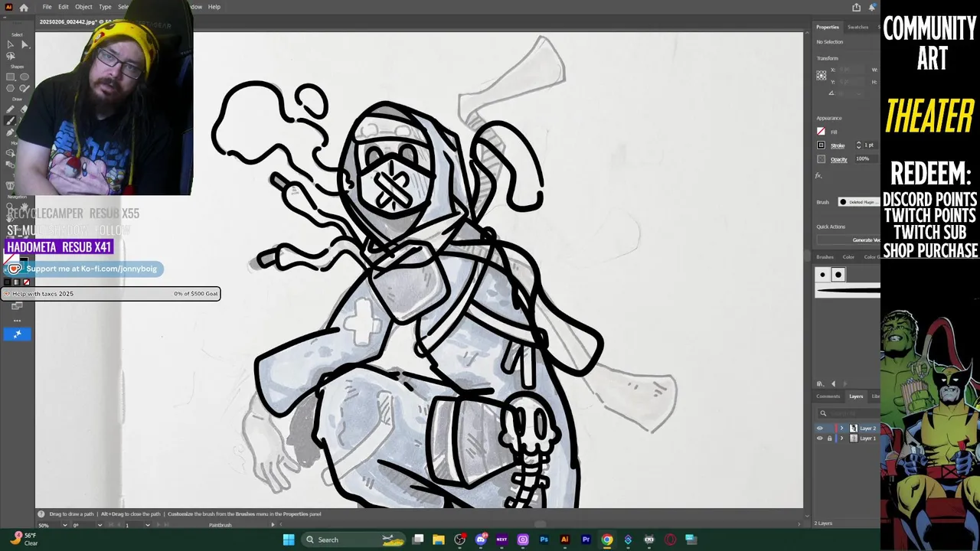This screenshot has height=551, width=980.
Task: Open the Help menu
Action: pos(214,7)
